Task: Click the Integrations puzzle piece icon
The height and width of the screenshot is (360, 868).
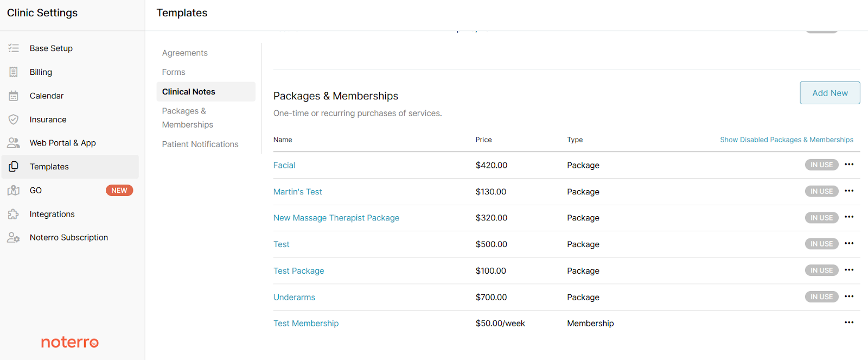Action: [x=14, y=214]
